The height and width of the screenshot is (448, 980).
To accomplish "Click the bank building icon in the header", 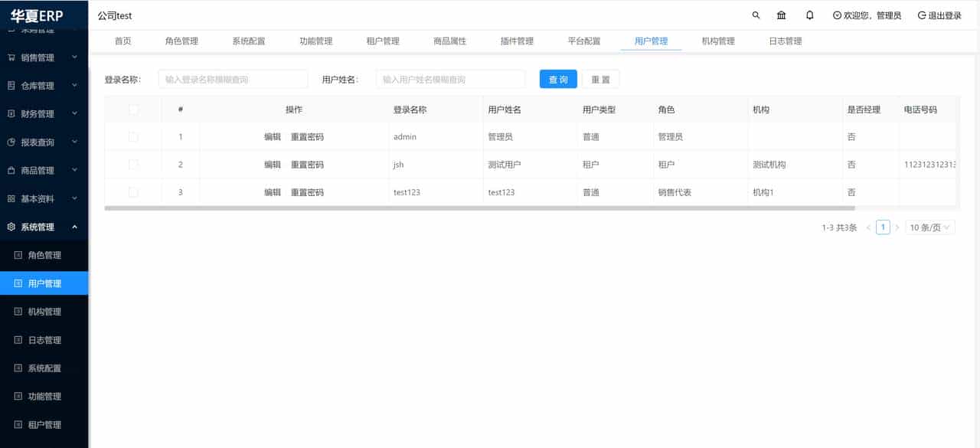I will tap(781, 15).
